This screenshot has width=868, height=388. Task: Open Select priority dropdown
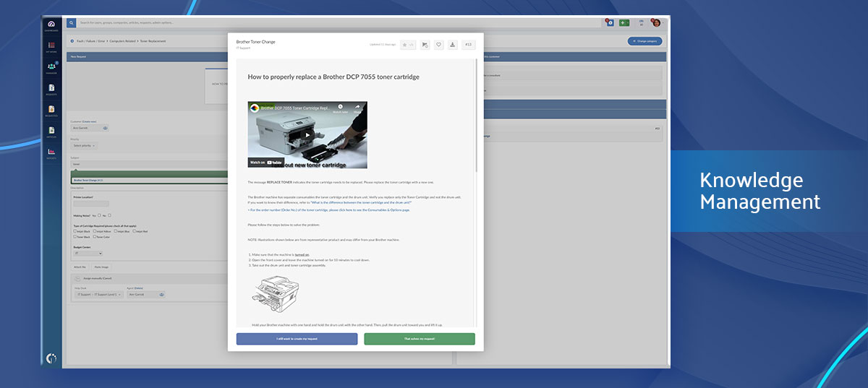coord(84,145)
